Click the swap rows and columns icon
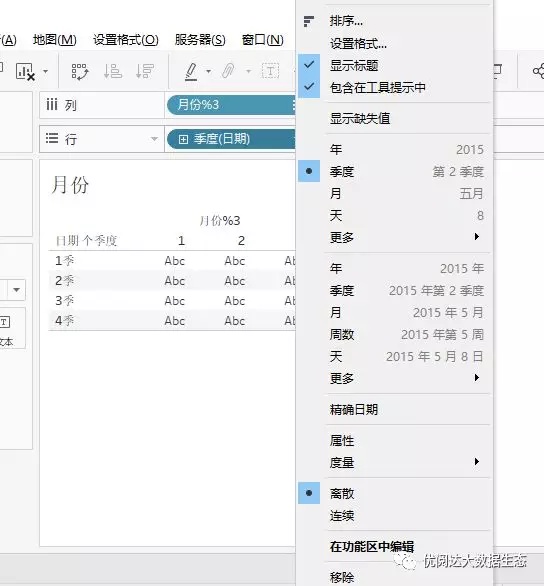 pyautogui.click(x=80, y=71)
